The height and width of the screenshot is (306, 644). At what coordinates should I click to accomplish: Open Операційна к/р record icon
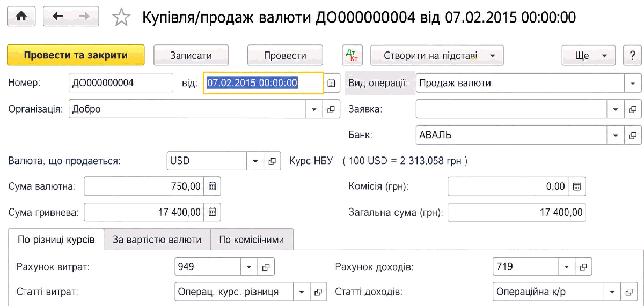coord(629,292)
